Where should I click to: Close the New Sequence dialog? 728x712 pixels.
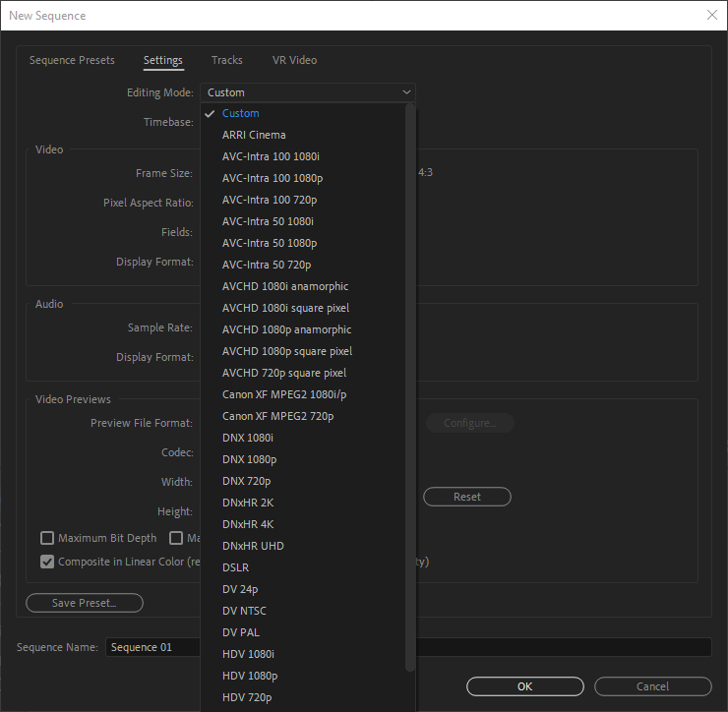(x=711, y=15)
